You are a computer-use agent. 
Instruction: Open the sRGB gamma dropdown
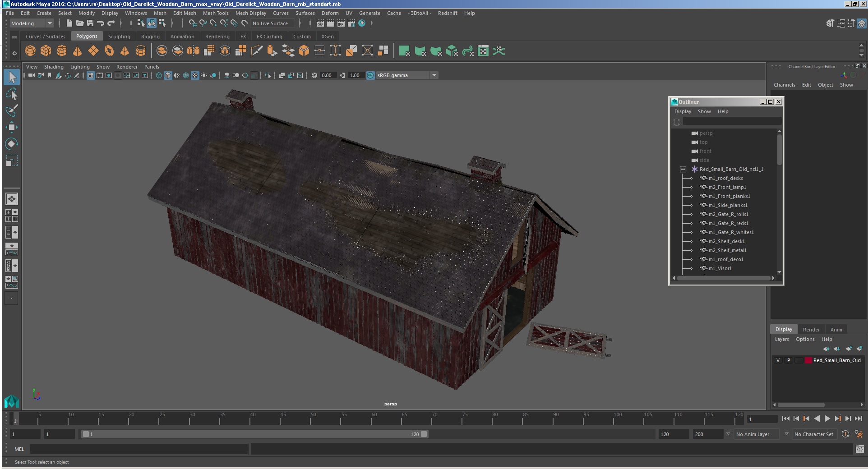407,75
